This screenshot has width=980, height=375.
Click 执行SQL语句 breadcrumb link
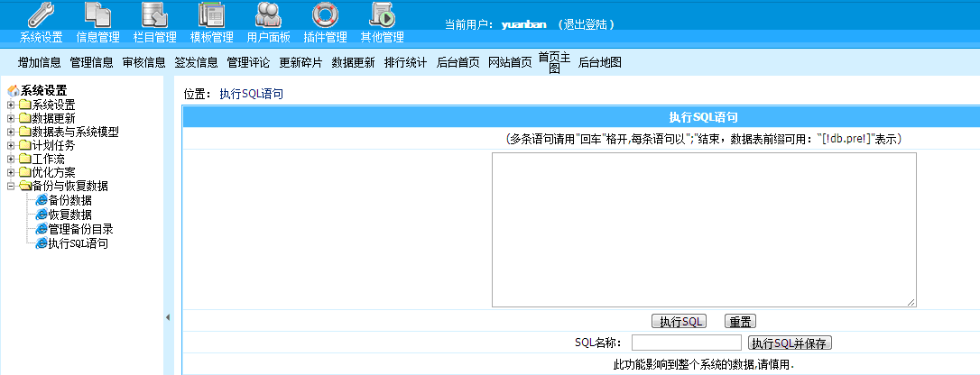click(251, 95)
